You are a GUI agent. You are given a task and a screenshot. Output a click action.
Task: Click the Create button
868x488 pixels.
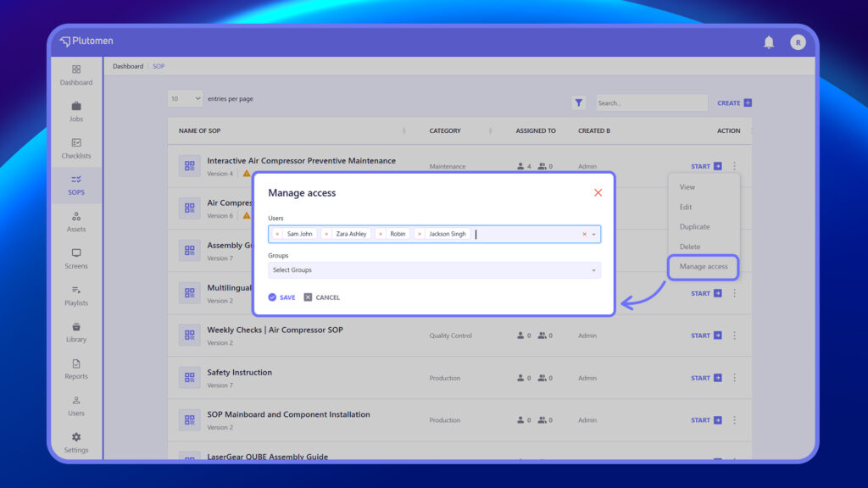[x=734, y=103]
